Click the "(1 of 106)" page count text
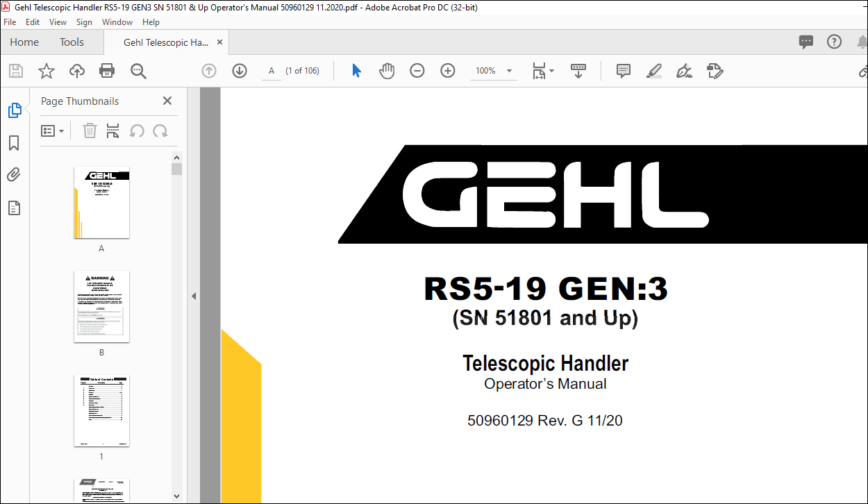The width and height of the screenshot is (868, 504). 302,71
